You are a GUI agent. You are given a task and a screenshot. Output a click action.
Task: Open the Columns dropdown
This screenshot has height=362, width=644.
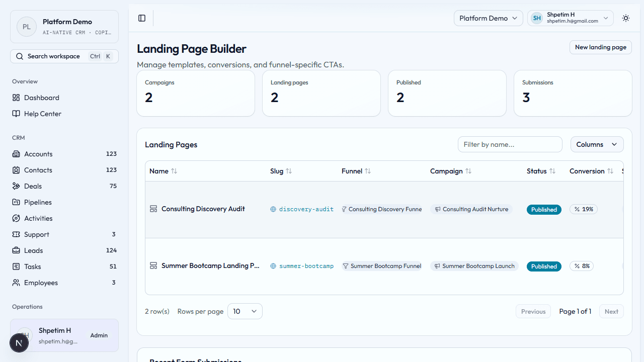click(x=597, y=144)
